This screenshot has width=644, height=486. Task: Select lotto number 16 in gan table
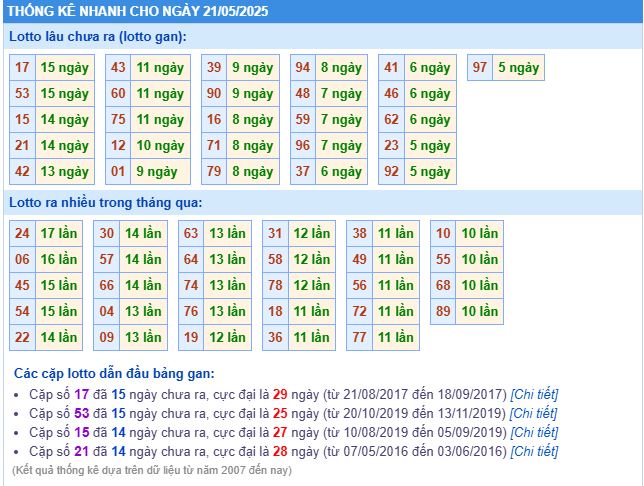pyautogui.click(x=214, y=120)
